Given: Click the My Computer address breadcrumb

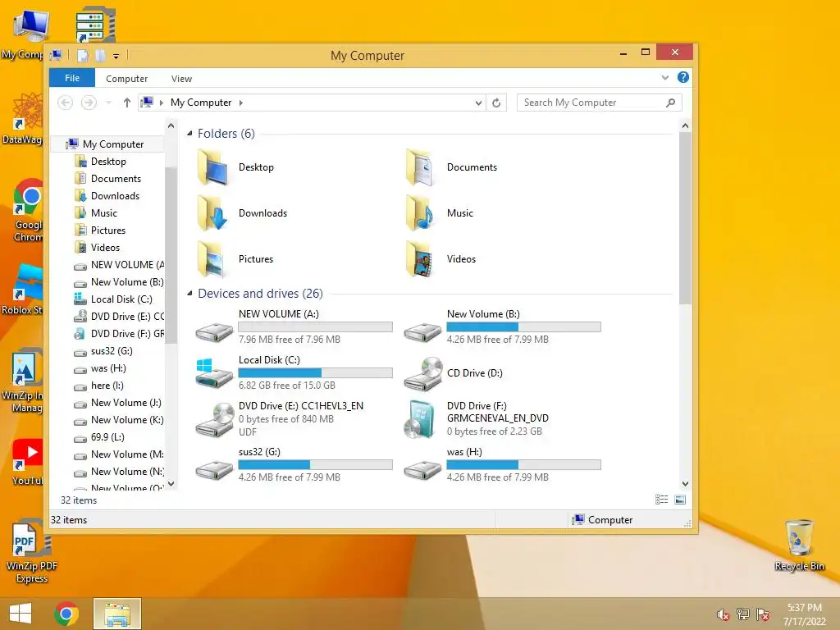Looking at the screenshot, I should 201,103.
